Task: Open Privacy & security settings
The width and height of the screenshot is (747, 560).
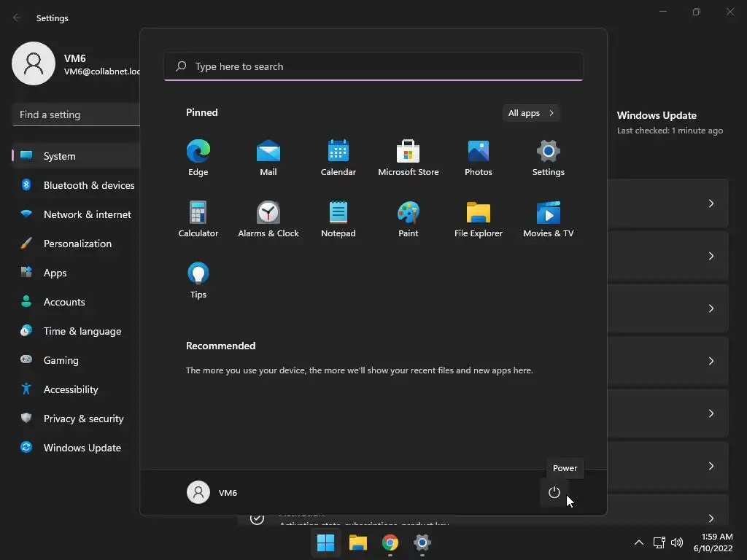Action: click(76, 419)
